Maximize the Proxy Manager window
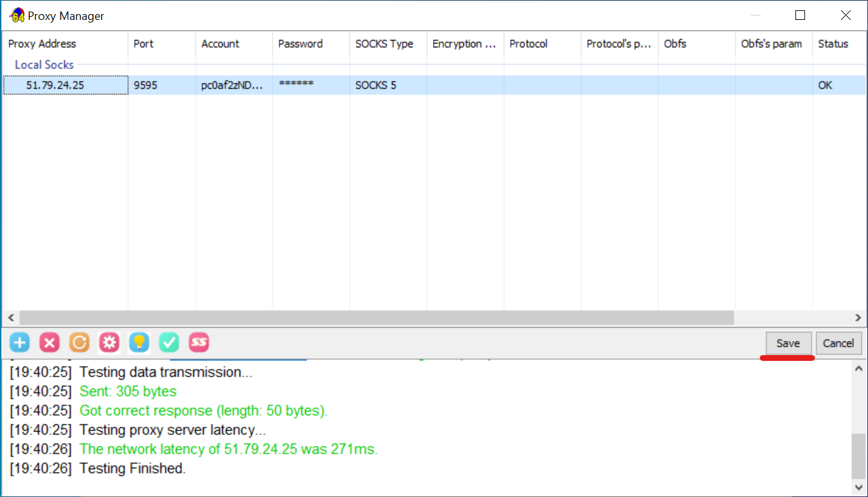Image resolution: width=868 pixels, height=497 pixels. (x=801, y=15)
